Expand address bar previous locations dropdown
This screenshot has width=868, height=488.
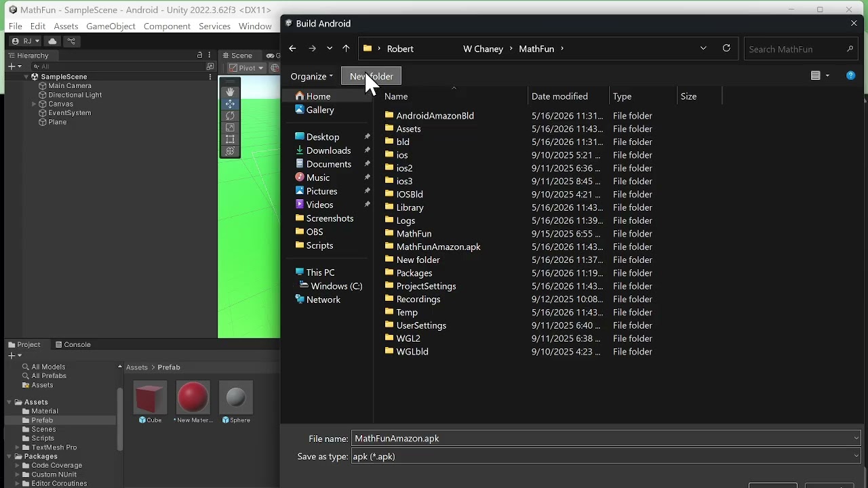[703, 48]
